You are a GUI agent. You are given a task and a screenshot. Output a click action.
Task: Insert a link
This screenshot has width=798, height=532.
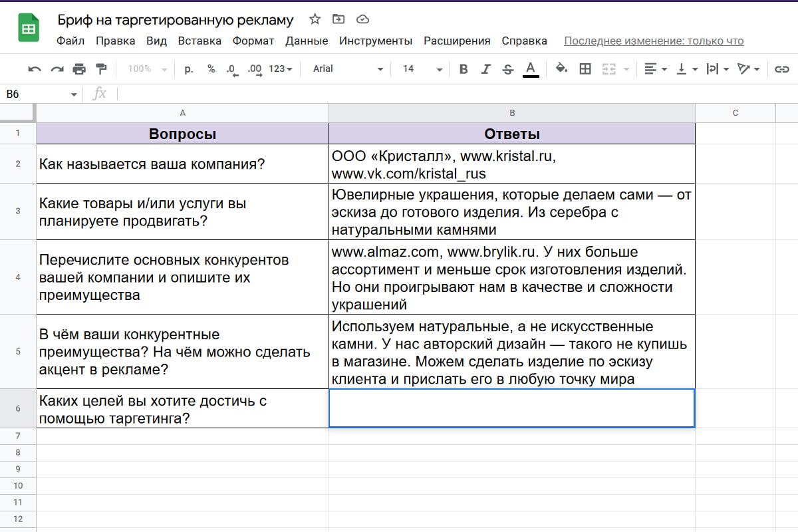click(783, 68)
